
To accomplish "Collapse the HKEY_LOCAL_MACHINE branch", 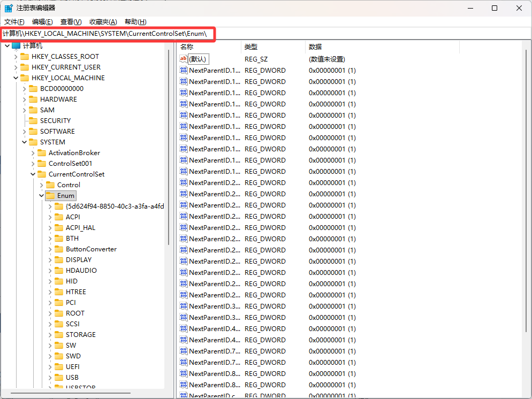I will (16, 78).
